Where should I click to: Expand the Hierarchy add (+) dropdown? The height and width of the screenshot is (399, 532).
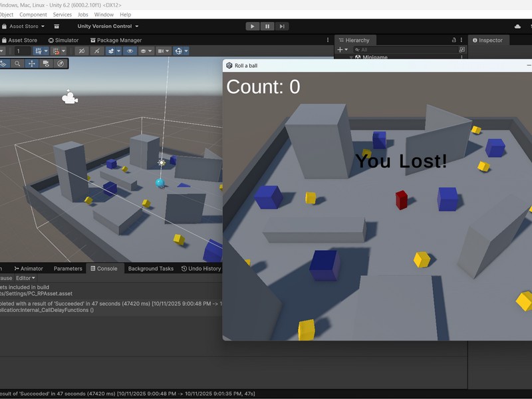coord(342,50)
